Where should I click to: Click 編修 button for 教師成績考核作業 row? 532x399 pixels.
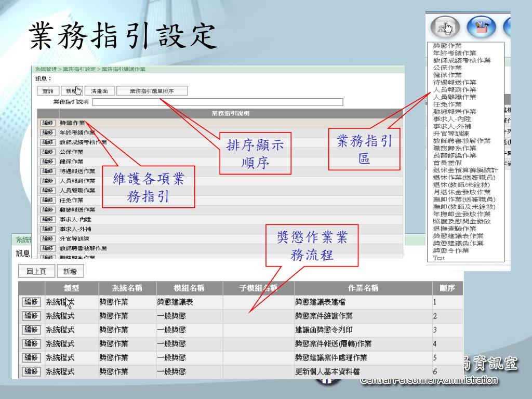click(48, 142)
